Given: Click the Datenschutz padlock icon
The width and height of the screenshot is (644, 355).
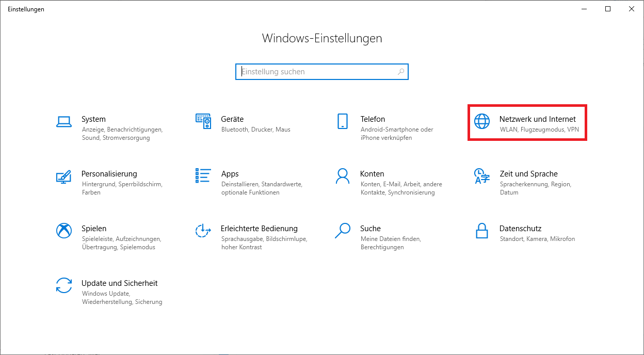Looking at the screenshot, I should click(x=482, y=231).
